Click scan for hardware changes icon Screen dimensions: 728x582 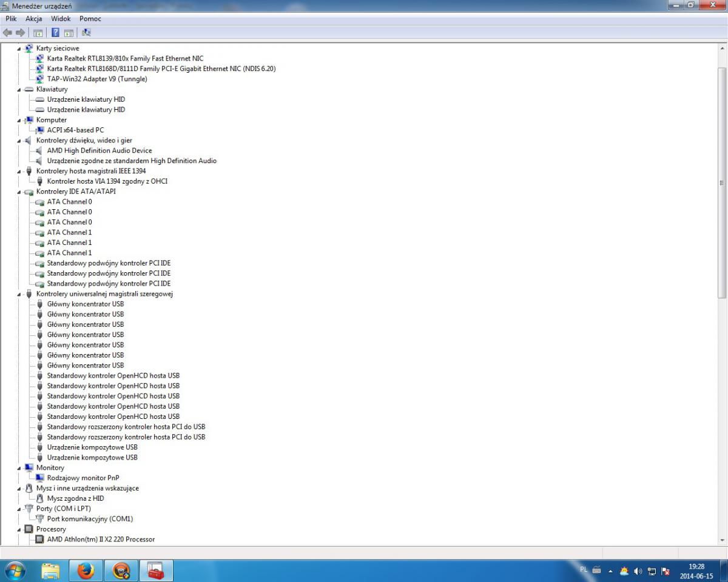click(x=86, y=33)
